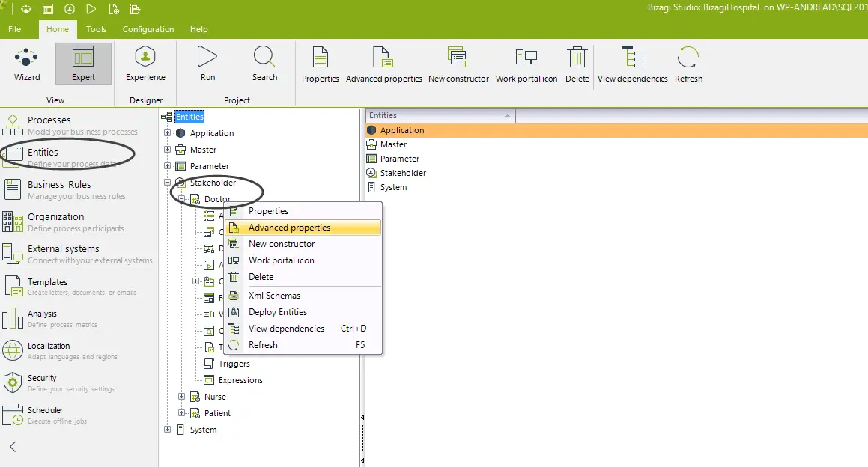Select Application row in entities list
Image resolution: width=868 pixels, height=467 pixels.
click(616, 130)
